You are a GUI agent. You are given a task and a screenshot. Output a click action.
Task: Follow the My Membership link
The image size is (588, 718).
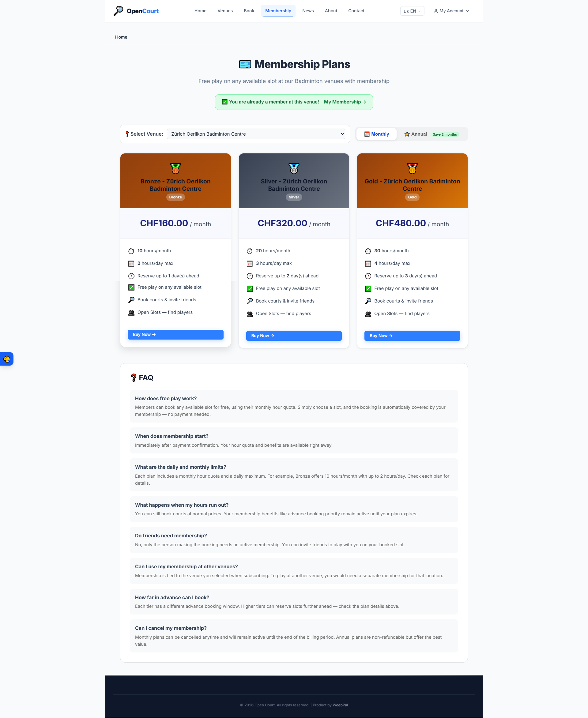pyautogui.click(x=345, y=102)
